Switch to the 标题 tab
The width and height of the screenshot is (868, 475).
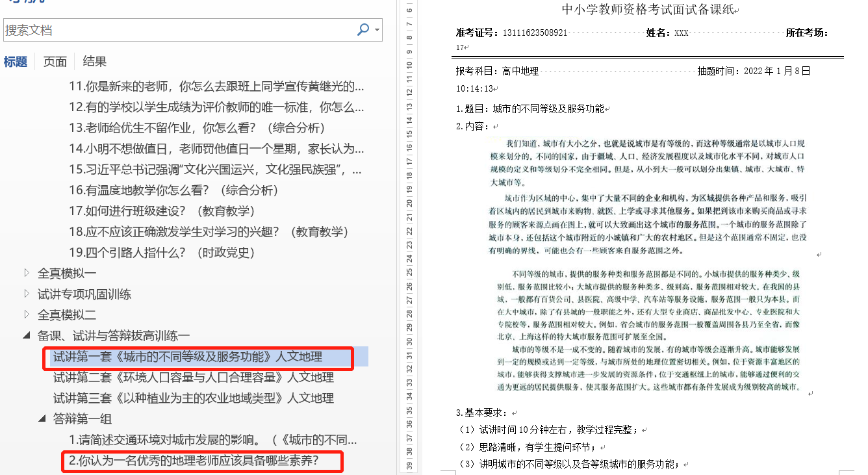(x=16, y=62)
